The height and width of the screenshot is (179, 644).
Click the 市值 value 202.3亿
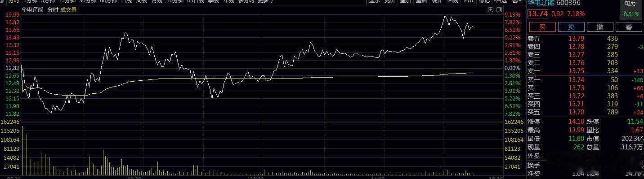pos(633,139)
